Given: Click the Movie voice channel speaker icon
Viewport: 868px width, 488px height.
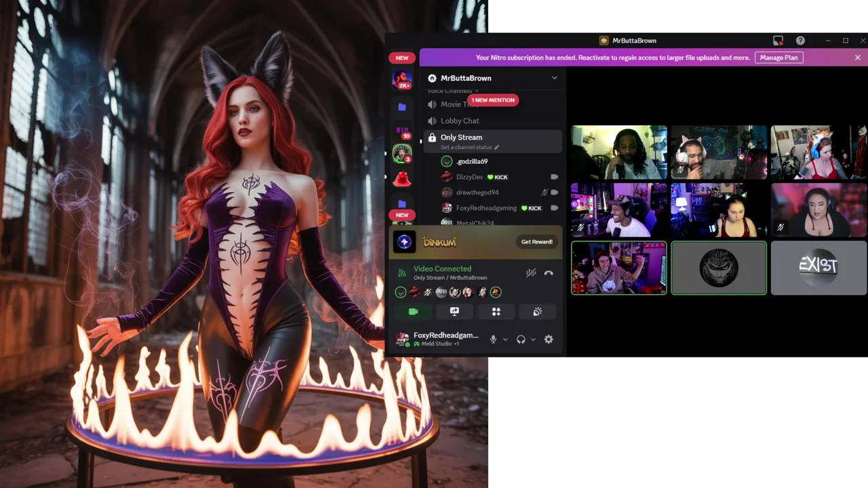Looking at the screenshot, I should 432,104.
